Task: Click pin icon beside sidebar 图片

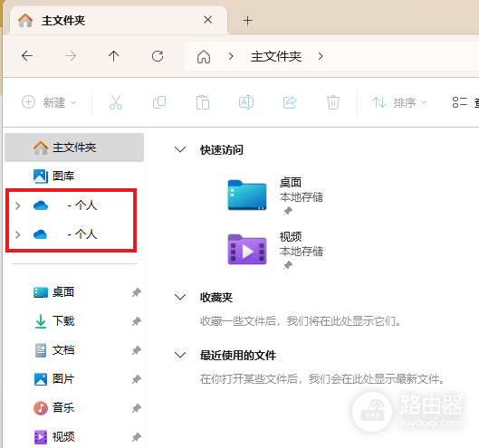Action: pyautogui.click(x=136, y=379)
